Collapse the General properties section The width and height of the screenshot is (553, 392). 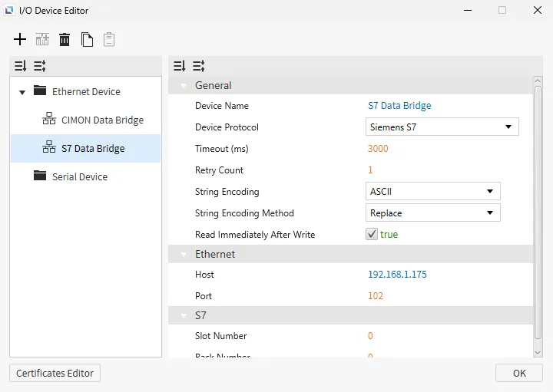(184, 86)
